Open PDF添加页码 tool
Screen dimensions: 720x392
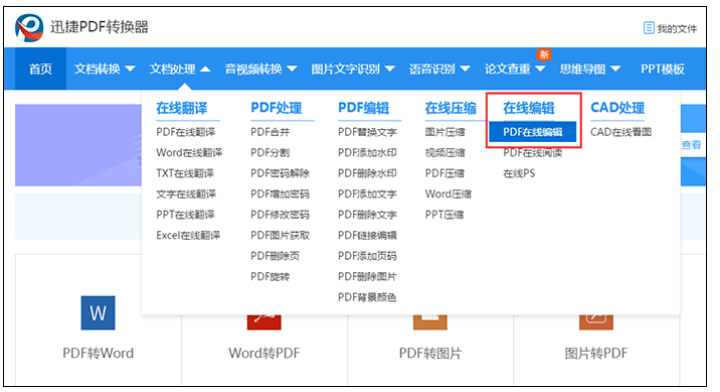(367, 256)
